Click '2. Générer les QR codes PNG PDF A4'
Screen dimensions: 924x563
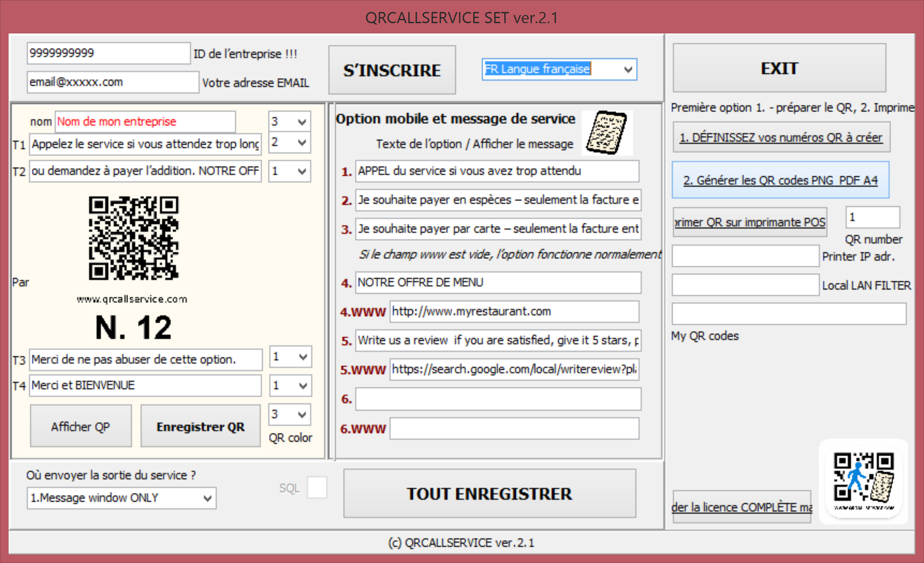click(780, 180)
